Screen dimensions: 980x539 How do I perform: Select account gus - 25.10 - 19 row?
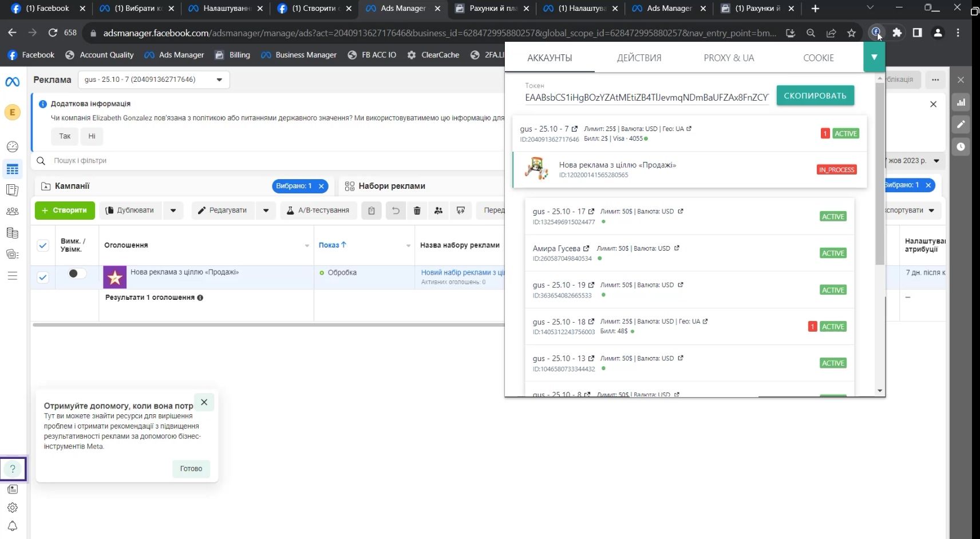[x=689, y=290]
